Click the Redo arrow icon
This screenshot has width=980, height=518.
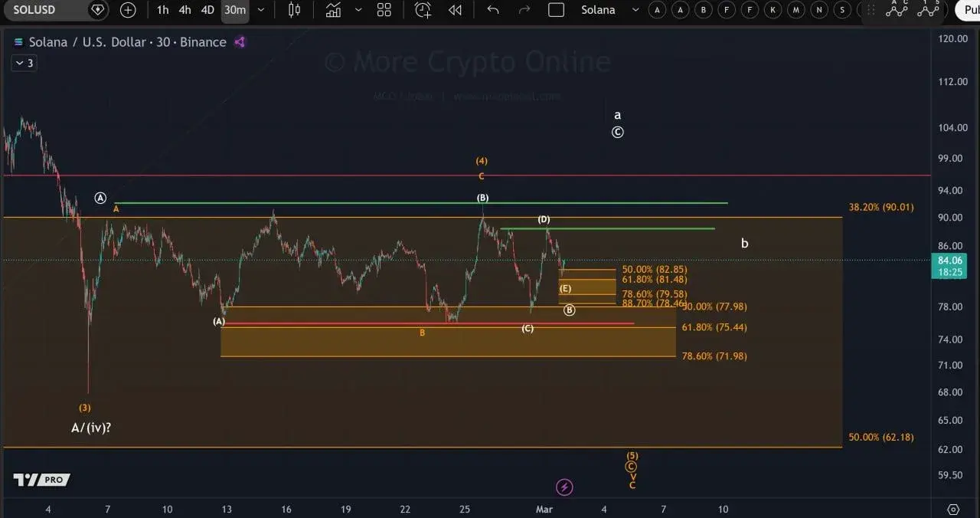pos(525,10)
